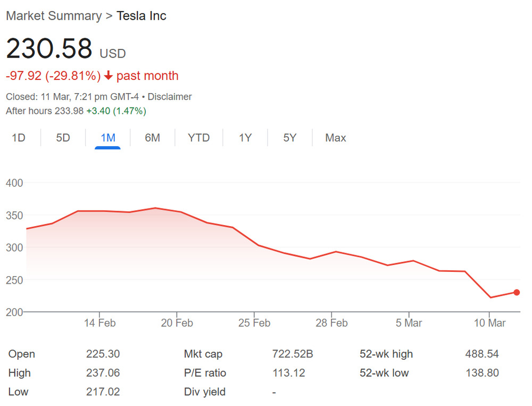Click the Open value 225.30
532x406 pixels.
(103, 354)
